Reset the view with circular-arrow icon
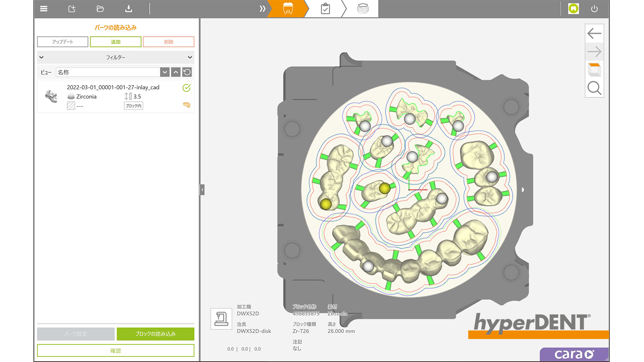Image resolution: width=644 pixels, height=362 pixels. coord(187,72)
